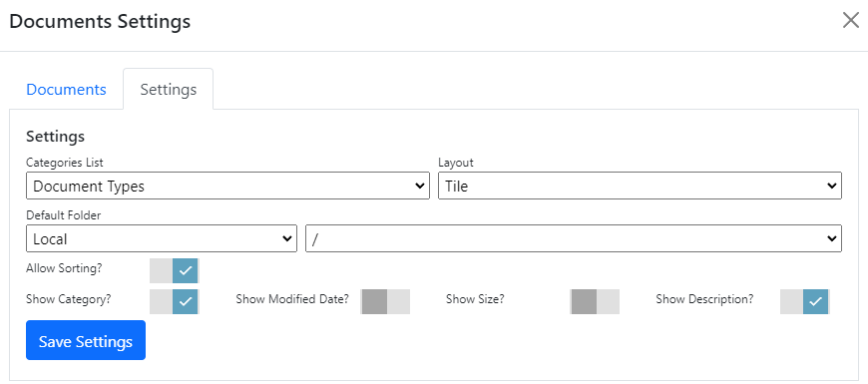Click the checkmark on Show Description switch
Screen dimensions: 868x384
815,301
